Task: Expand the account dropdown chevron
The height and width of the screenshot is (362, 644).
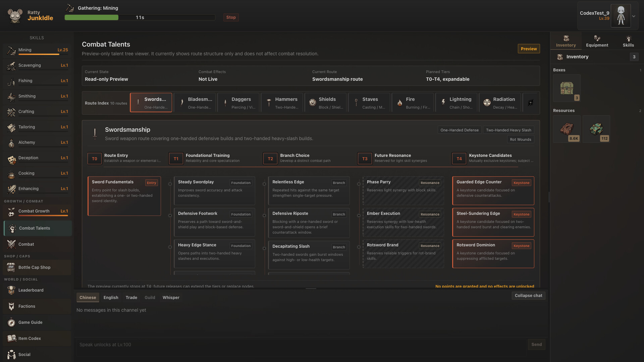Action: (x=634, y=16)
